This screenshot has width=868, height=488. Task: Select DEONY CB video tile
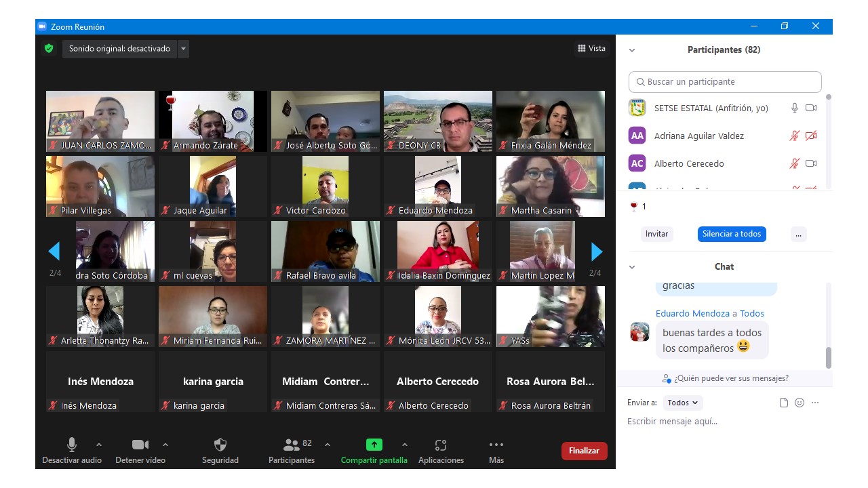438,121
